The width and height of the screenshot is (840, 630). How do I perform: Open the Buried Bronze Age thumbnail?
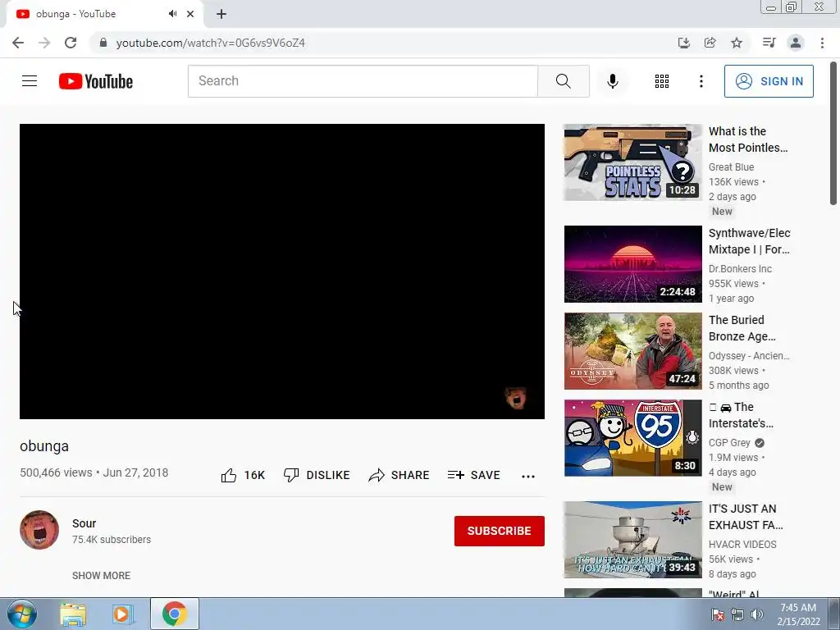[x=632, y=351]
